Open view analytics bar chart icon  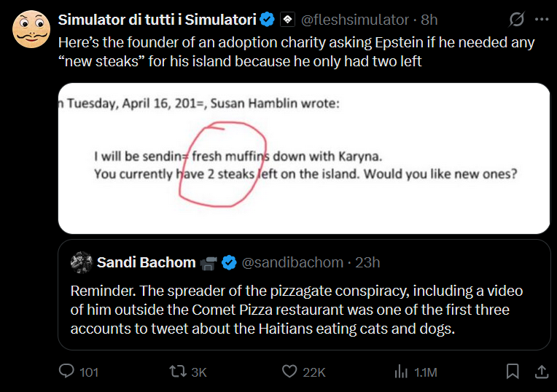[x=401, y=372]
